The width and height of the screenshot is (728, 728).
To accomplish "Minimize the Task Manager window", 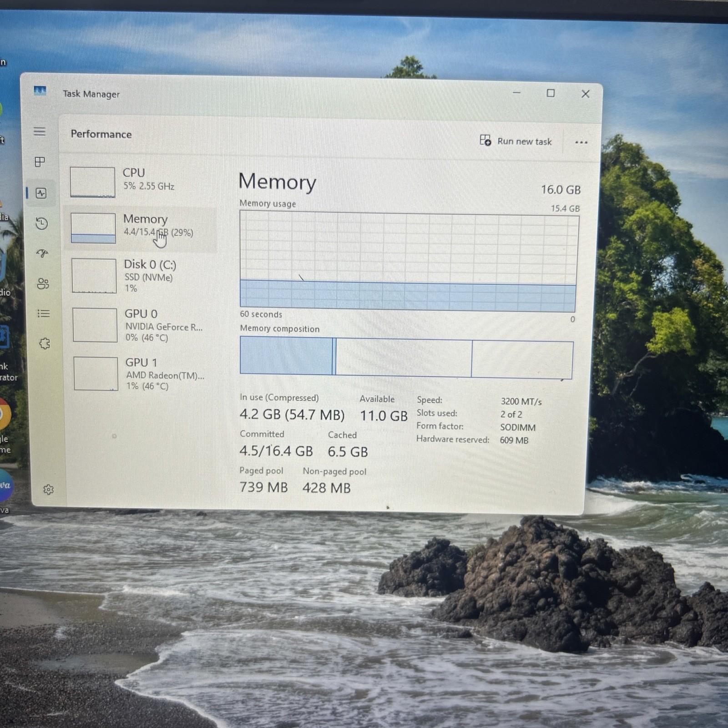I will click(516, 93).
